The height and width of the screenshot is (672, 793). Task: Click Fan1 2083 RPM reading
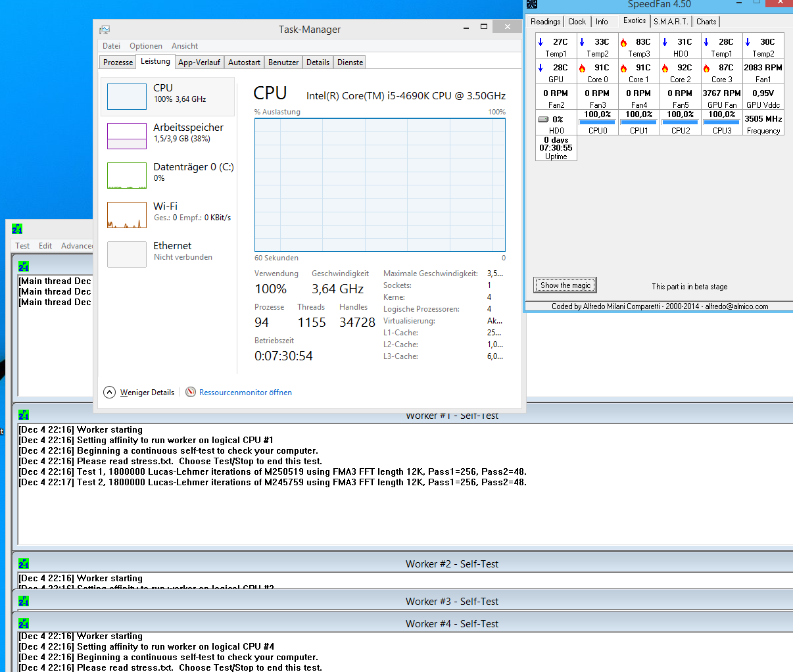pos(763,73)
